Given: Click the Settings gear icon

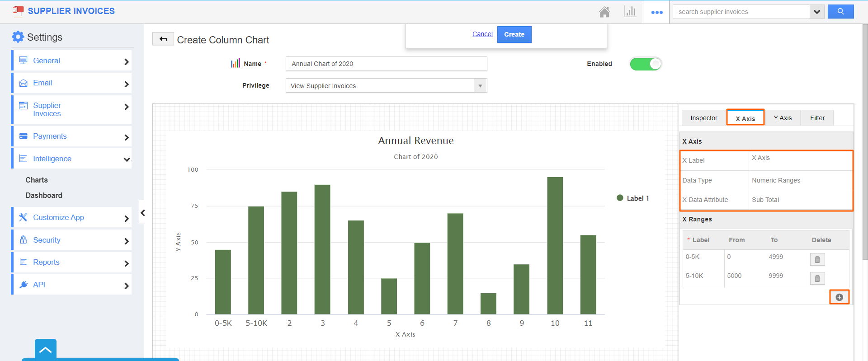Looking at the screenshot, I should pos(18,37).
